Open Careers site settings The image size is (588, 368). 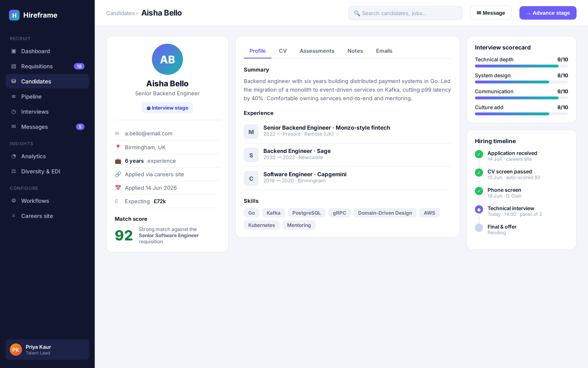47,216
